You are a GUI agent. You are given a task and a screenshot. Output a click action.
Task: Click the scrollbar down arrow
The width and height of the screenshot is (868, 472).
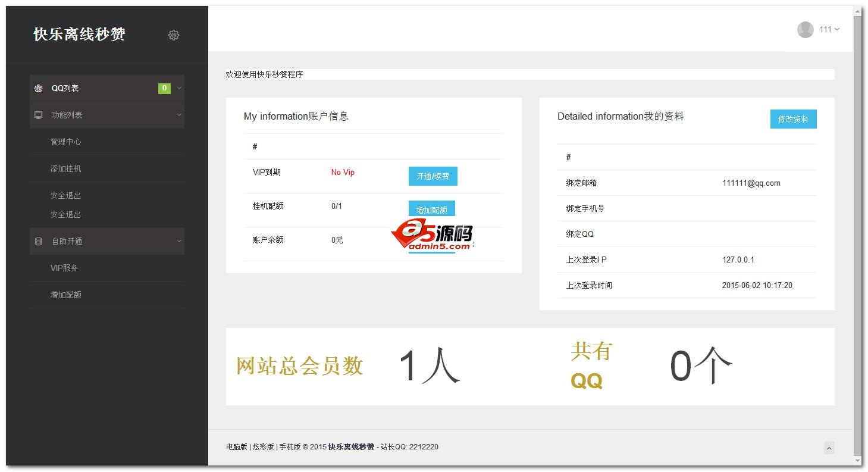click(x=857, y=461)
